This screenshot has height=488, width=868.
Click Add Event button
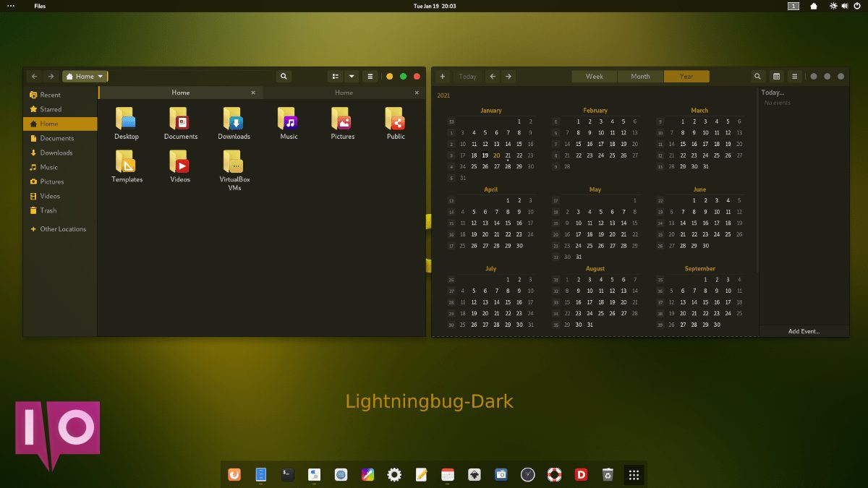pyautogui.click(x=804, y=331)
